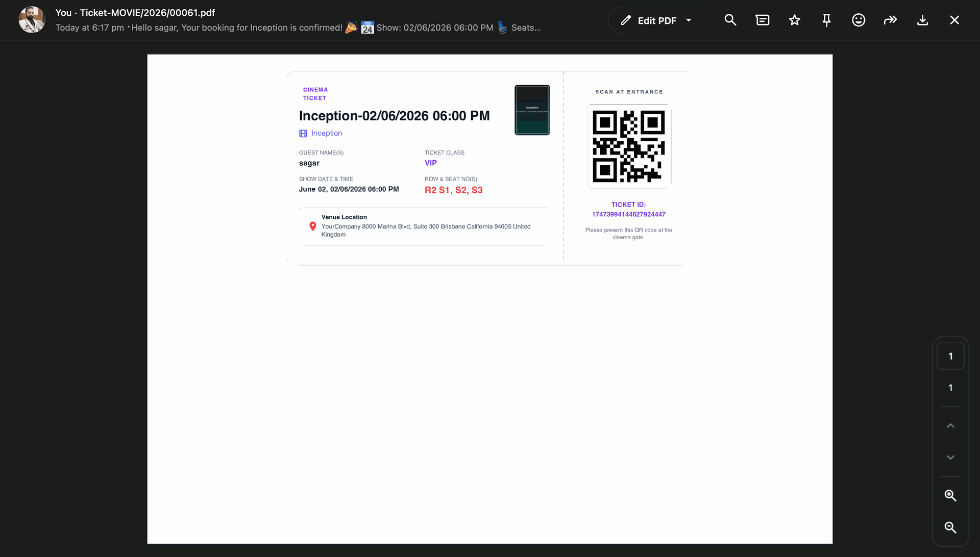This screenshot has width=980, height=557.
Task: Open the comment/reply panel icon
Action: [763, 20]
